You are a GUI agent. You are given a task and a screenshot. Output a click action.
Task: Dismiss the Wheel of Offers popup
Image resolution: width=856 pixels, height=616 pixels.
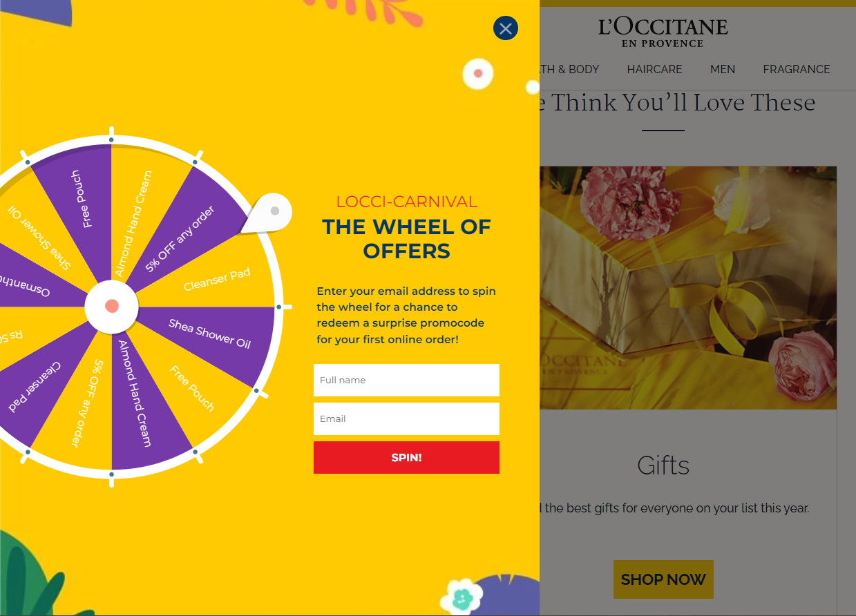pos(505,28)
